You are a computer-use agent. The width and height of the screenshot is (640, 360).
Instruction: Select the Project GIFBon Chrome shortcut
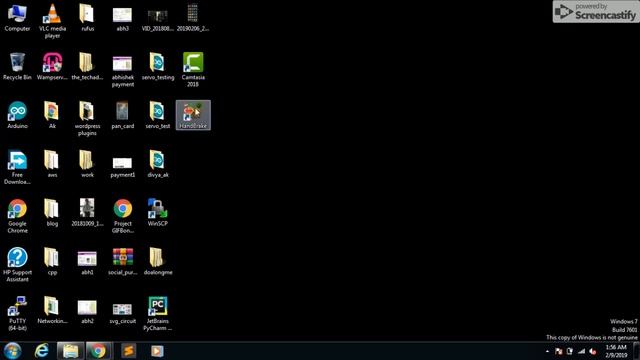click(122, 216)
